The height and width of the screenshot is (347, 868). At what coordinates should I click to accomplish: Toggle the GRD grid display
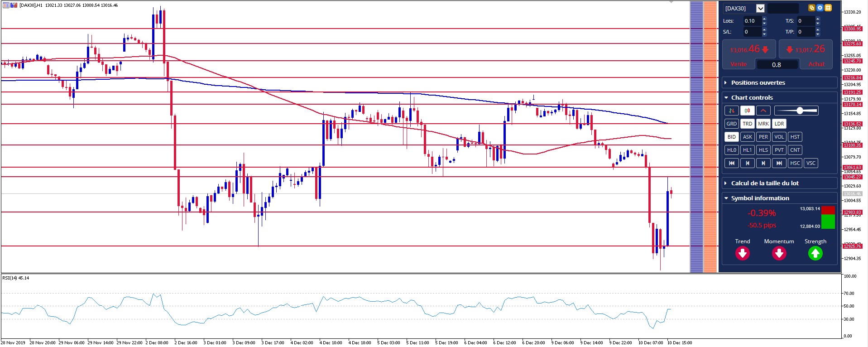click(731, 124)
